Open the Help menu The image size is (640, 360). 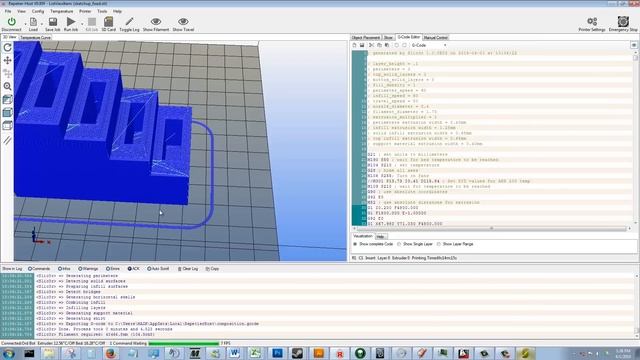point(117,11)
